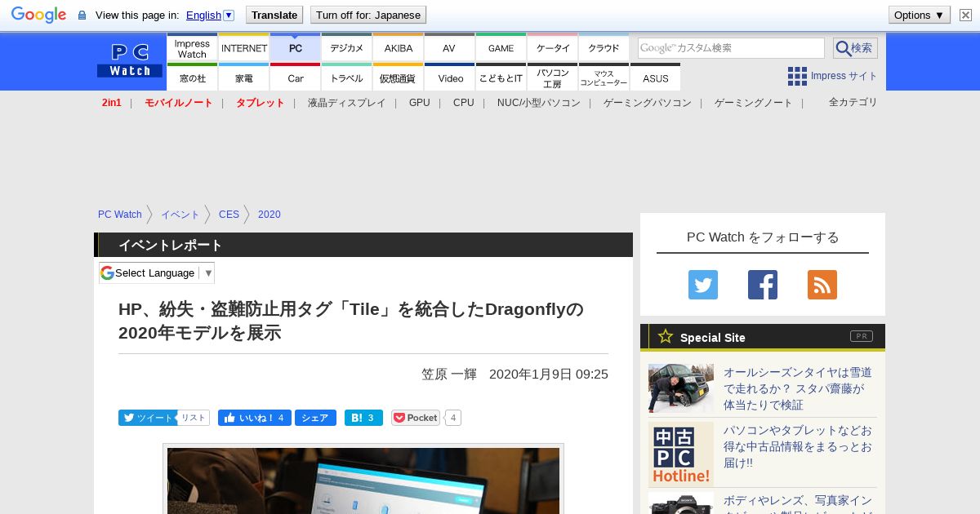Go to PC Watch breadcrumb
980x514 pixels.
click(x=120, y=215)
